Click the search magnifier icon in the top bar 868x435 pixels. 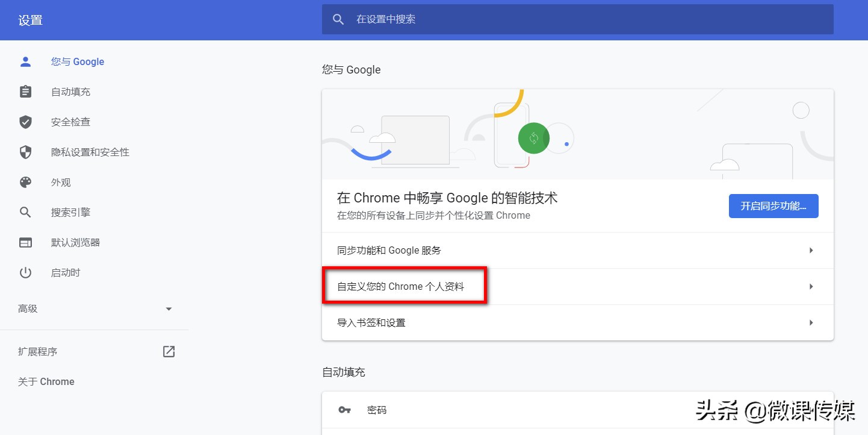point(338,19)
